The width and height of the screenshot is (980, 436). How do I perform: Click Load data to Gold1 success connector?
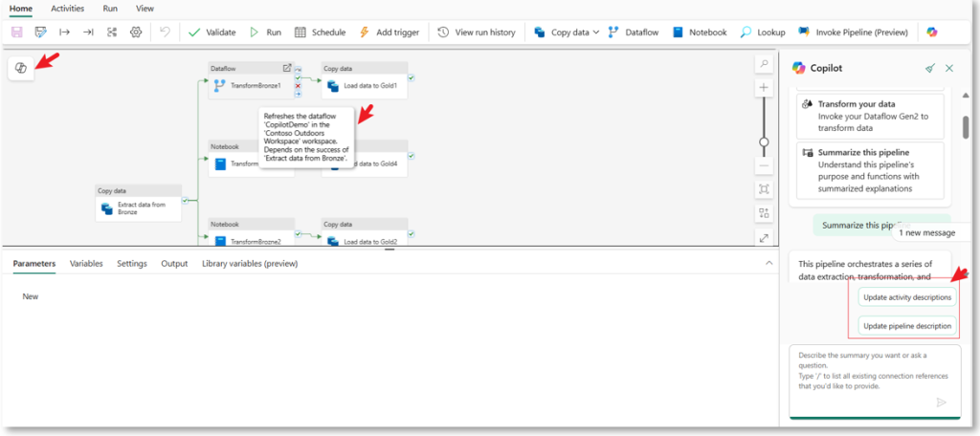(x=411, y=78)
